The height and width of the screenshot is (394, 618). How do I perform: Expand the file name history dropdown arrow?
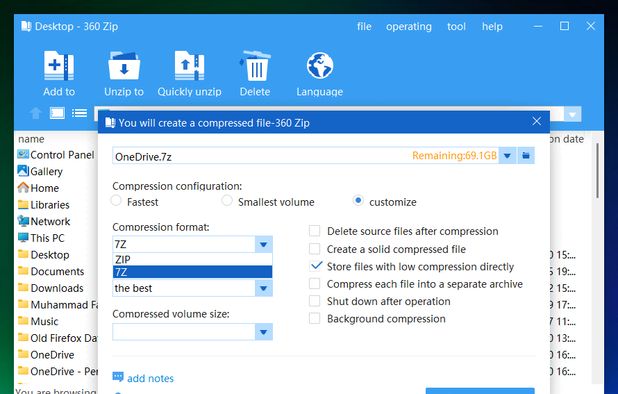(507, 156)
